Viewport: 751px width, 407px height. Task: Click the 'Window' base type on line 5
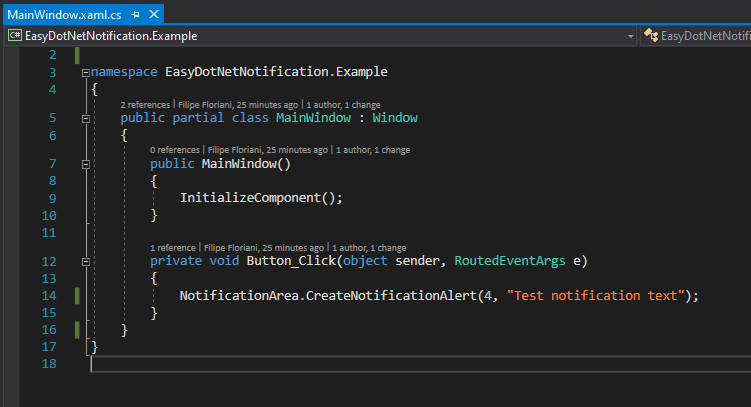coord(395,118)
